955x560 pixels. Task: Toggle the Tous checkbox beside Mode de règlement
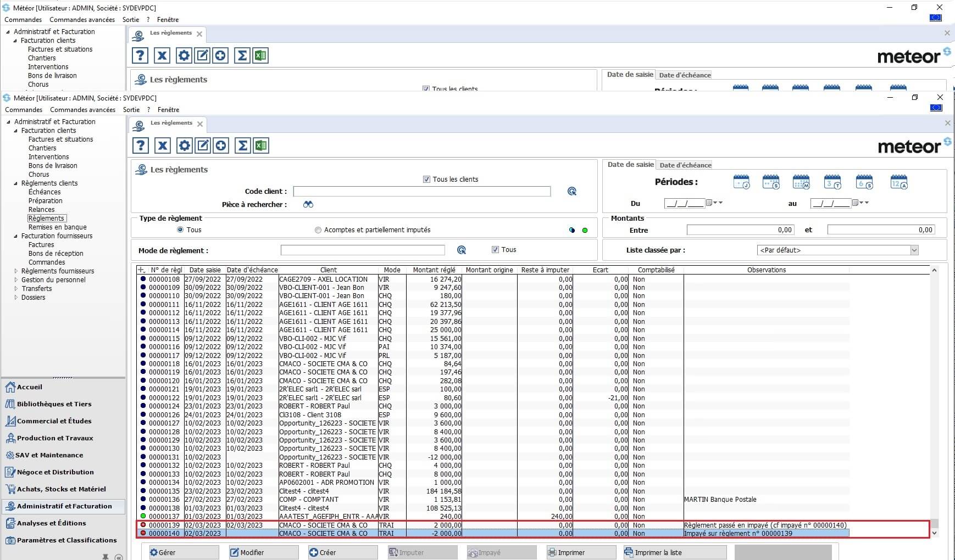pyautogui.click(x=495, y=250)
